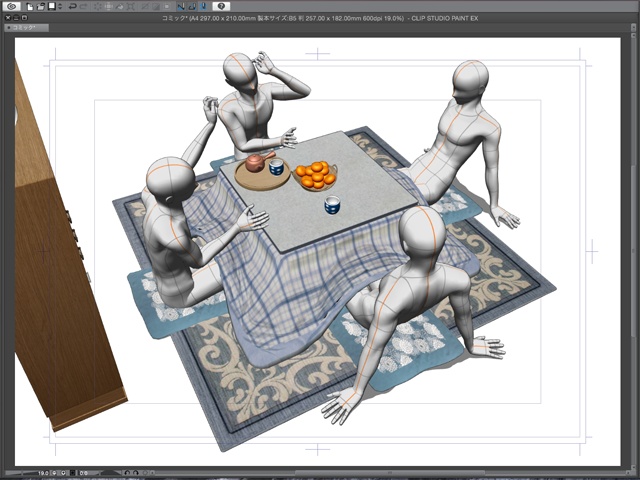The width and height of the screenshot is (640, 480).
Task: Expand the save options stepper arrows
Action: [60, 7]
